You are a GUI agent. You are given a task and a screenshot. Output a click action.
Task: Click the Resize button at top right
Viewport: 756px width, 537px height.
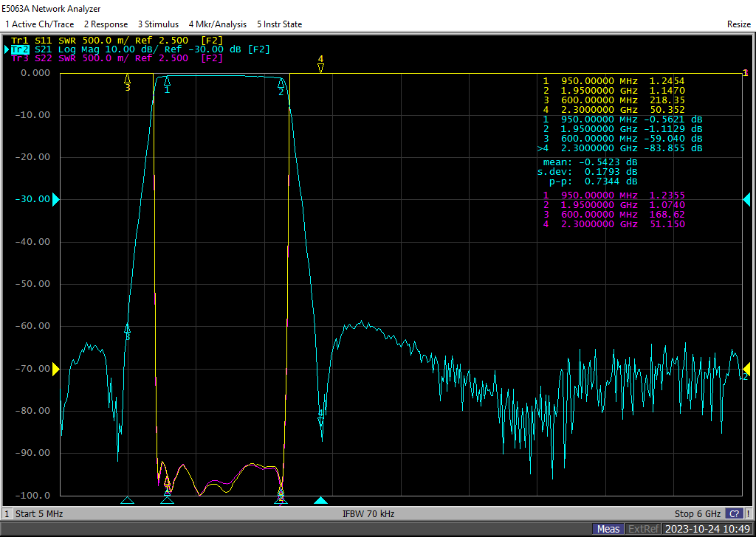(x=738, y=24)
